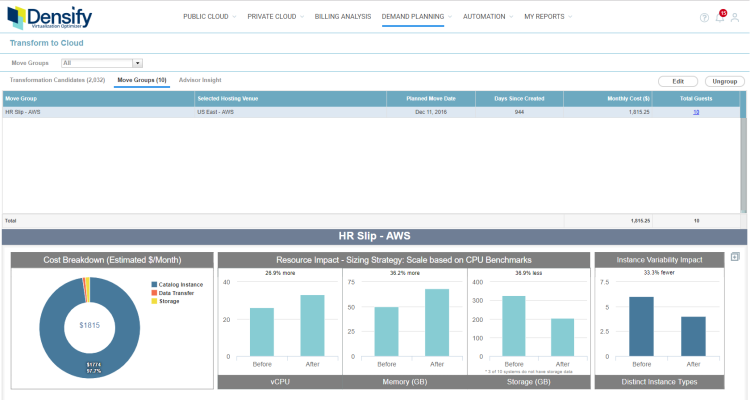Expand the Public Cloud chevron
The height and width of the screenshot is (400, 750).
coord(234,17)
